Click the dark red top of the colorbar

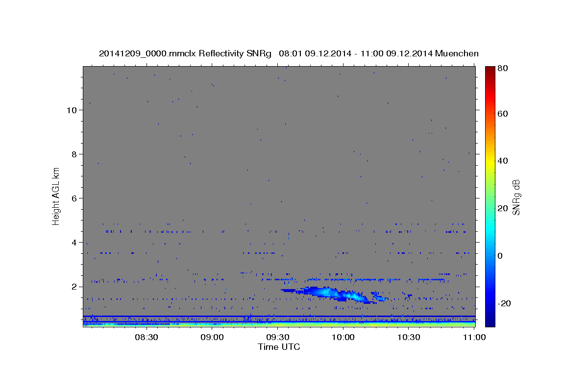click(490, 70)
